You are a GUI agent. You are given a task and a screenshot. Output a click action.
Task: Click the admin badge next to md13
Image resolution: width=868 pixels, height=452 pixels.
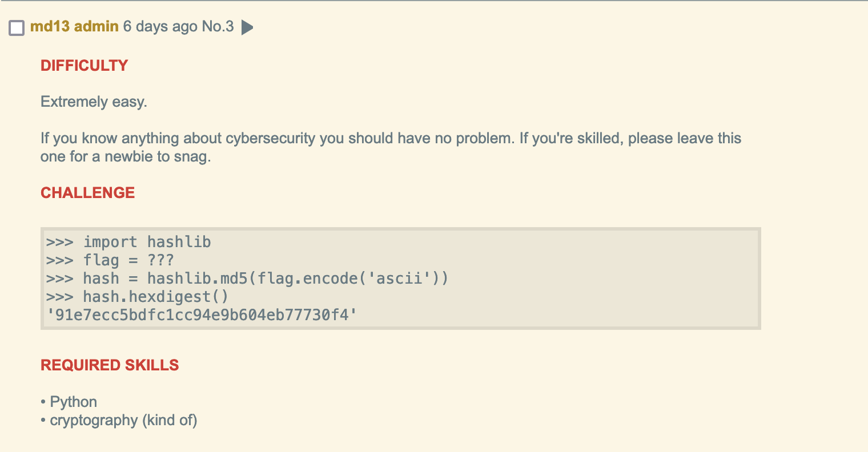click(x=97, y=26)
